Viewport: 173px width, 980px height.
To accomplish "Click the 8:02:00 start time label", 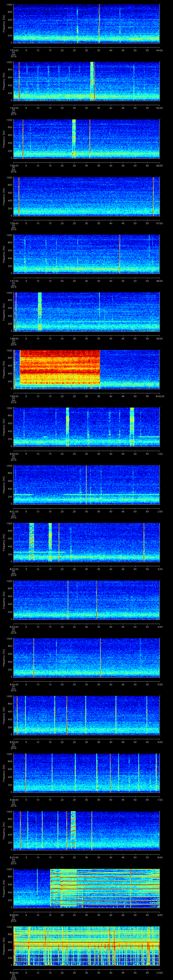I will (14, 569).
